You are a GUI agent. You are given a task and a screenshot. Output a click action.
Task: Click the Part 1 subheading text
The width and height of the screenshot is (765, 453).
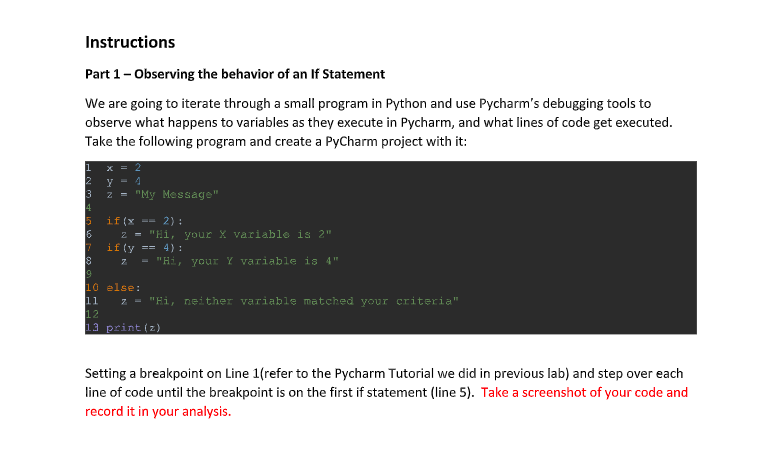(x=235, y=74)
